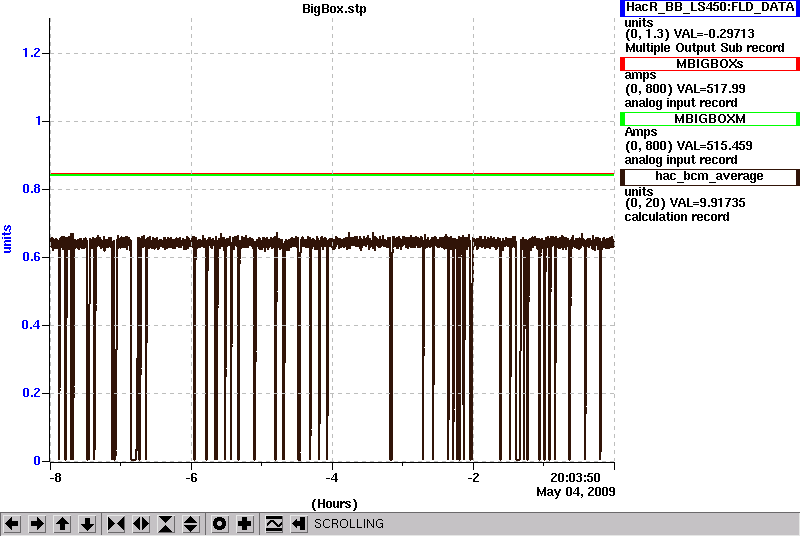Click the 'analog input record' text under MBIGBOXM
Image resolution: width=800 pixels, height=536 pixels.
pyautogui.click(x=681, y=160)
